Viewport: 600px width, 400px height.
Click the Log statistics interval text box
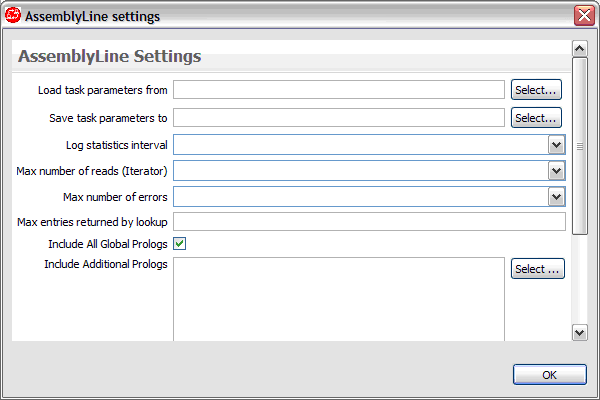click(361, 145)
